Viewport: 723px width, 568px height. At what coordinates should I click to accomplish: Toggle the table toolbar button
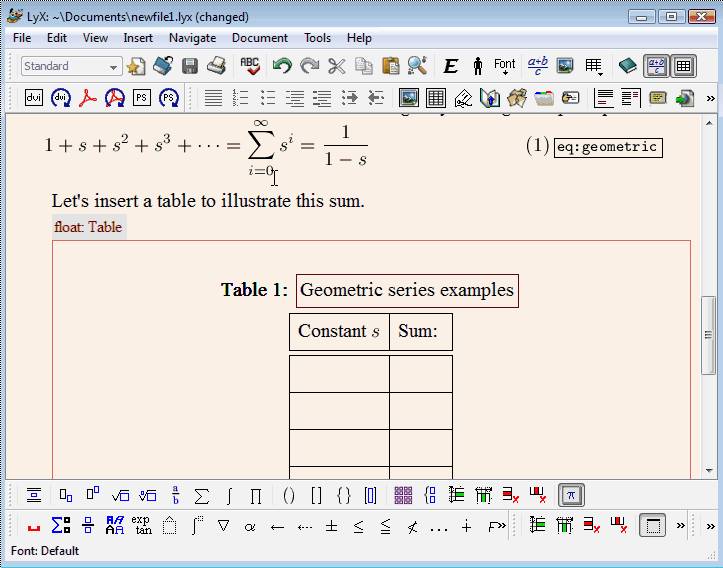pos(684,66)
